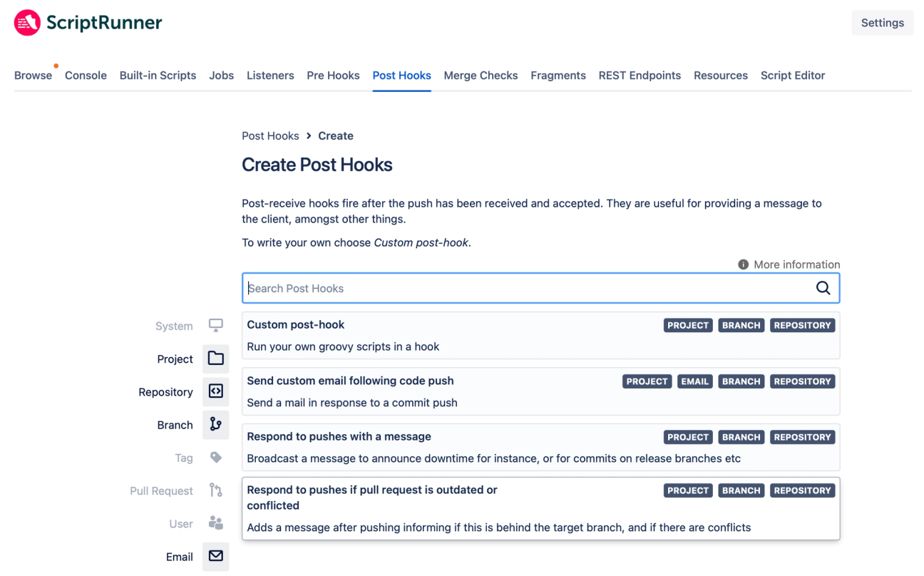924x576 pixels.
Task: Click 'Send a mail in response' description
Action: 352,403
